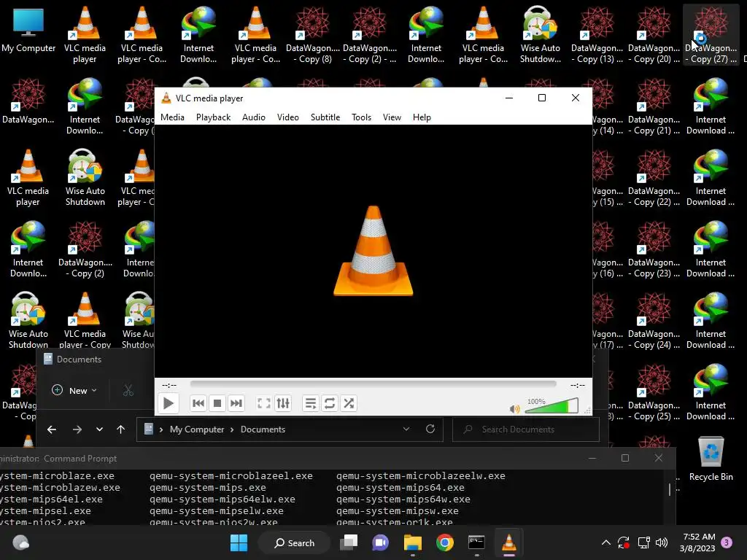This screenshot has height=560, width=747.
Task: Click VLC remaining time label
Action: click(578, 385)
